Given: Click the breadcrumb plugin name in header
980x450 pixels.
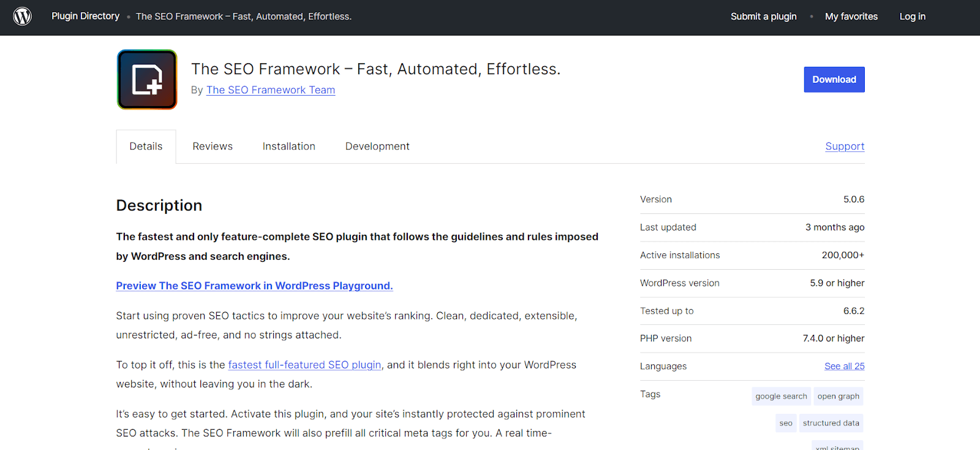Looking at the screenshot, I should click(244, 17).
